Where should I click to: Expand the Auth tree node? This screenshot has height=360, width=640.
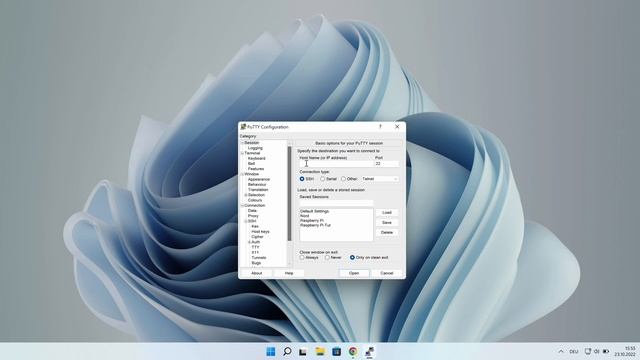[x=249, y=242]
